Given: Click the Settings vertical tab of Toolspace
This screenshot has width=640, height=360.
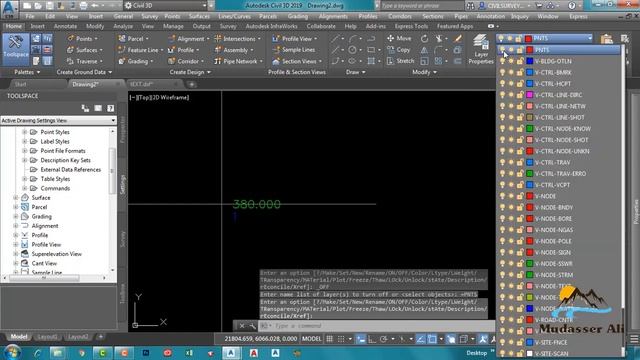Looking at the screenshot, I should coord(122,184).
